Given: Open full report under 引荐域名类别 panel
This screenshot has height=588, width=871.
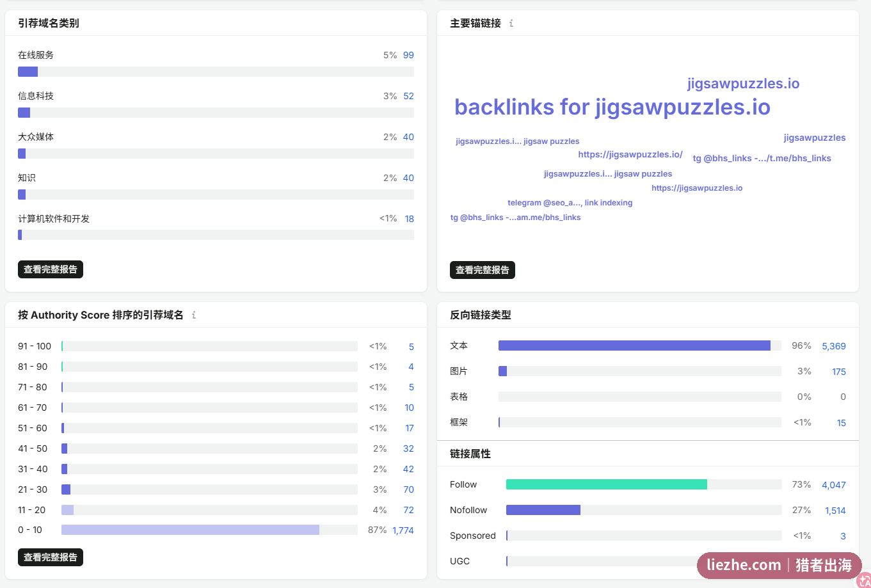Looking at the screenshot, I should [x=51, y=269].
